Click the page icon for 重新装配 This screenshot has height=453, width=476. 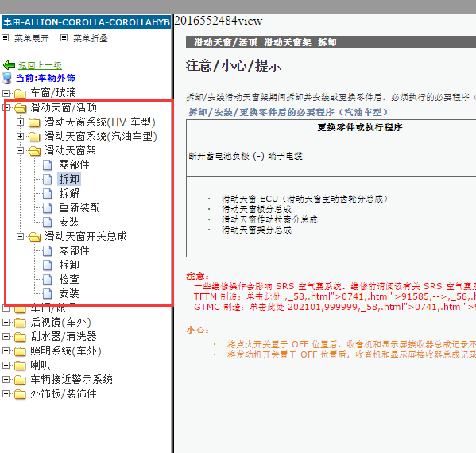point(48,207)
